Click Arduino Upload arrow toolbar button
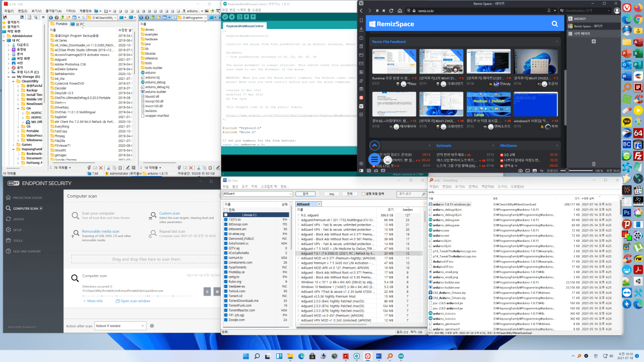 pyautogui.click(x=232, y=17)
